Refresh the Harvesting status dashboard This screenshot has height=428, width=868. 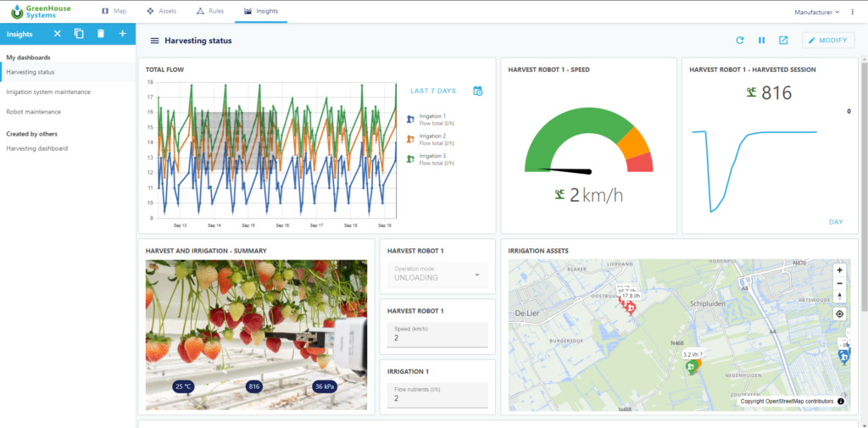pos(739,40)
